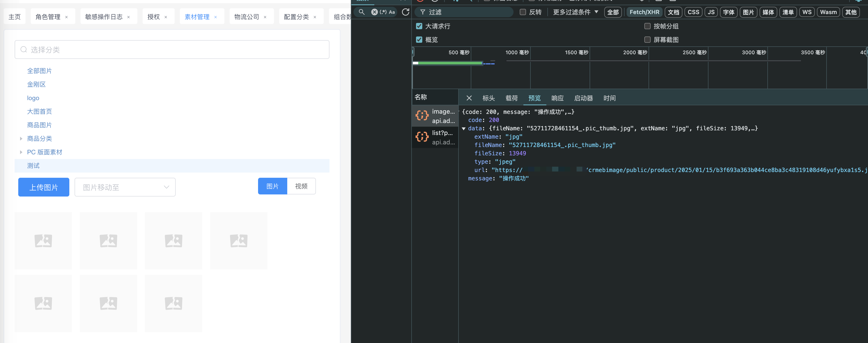This screenshot has height=343, width=868.
Task: Click the 上传图片 button
Action: click(x=44, y=187)
